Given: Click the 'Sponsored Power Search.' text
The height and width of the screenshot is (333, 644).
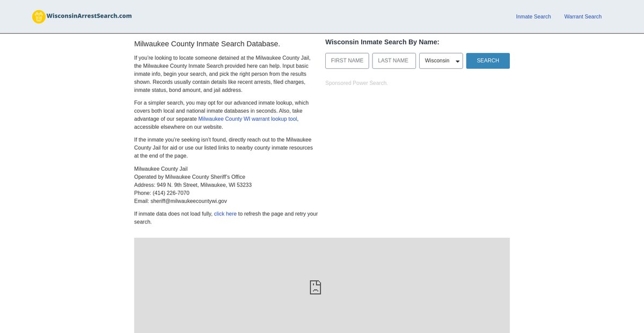Looking at the screenshot, I should tap(356, 83).
